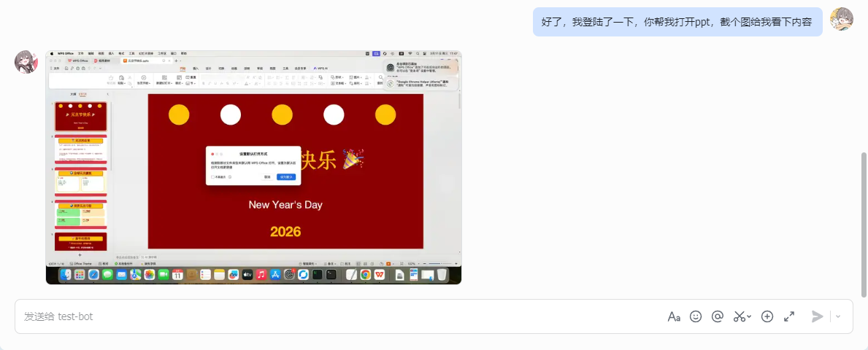Screen dimensions: 868x350
Task: Open the send options dropdown arrow
Action: (x=838, y=316)
